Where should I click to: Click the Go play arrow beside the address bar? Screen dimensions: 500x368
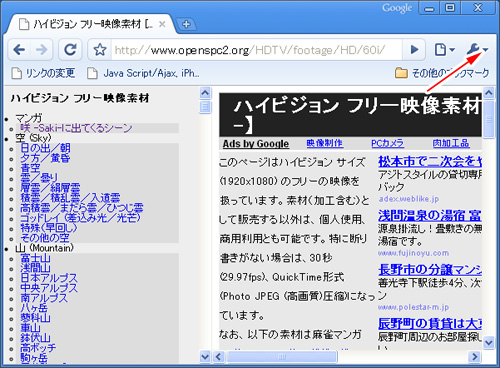[x=414, y=50]
